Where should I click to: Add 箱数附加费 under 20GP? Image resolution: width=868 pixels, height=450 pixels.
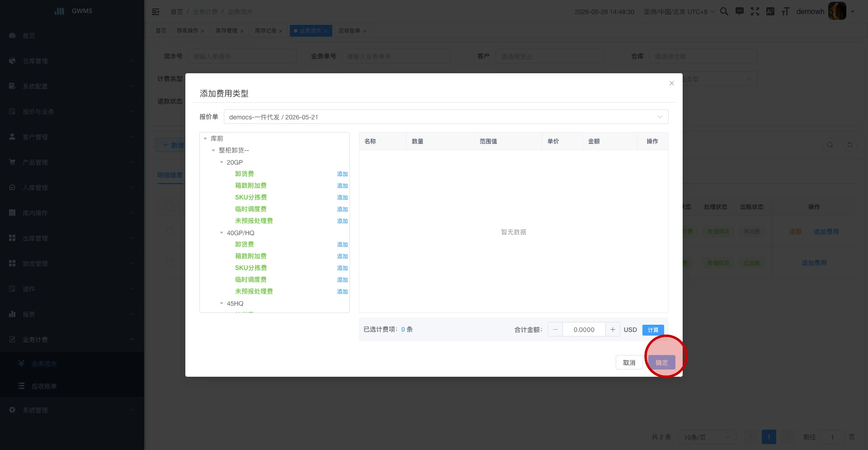[x=342, y=186]
